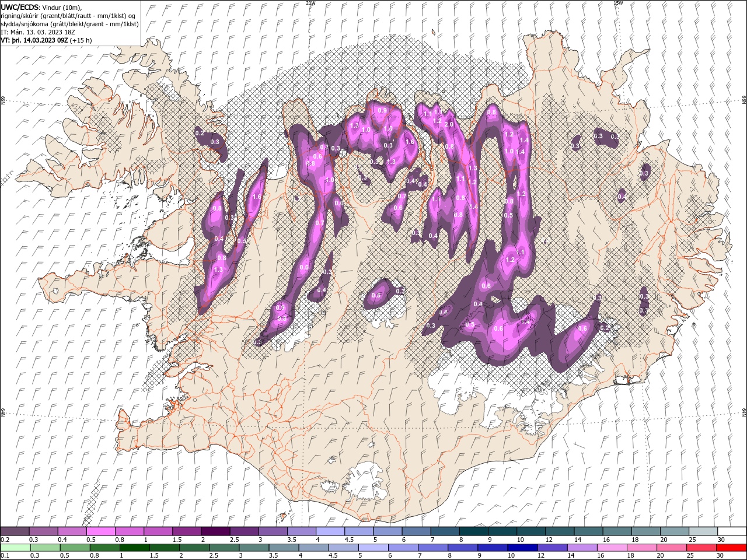Pick lower green legend swatch between 0.3 and 0.5
747x560 pixels.
coord(46,548)
